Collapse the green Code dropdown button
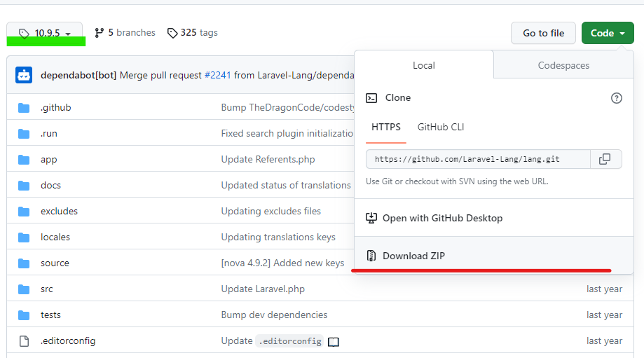 point(608,33)
